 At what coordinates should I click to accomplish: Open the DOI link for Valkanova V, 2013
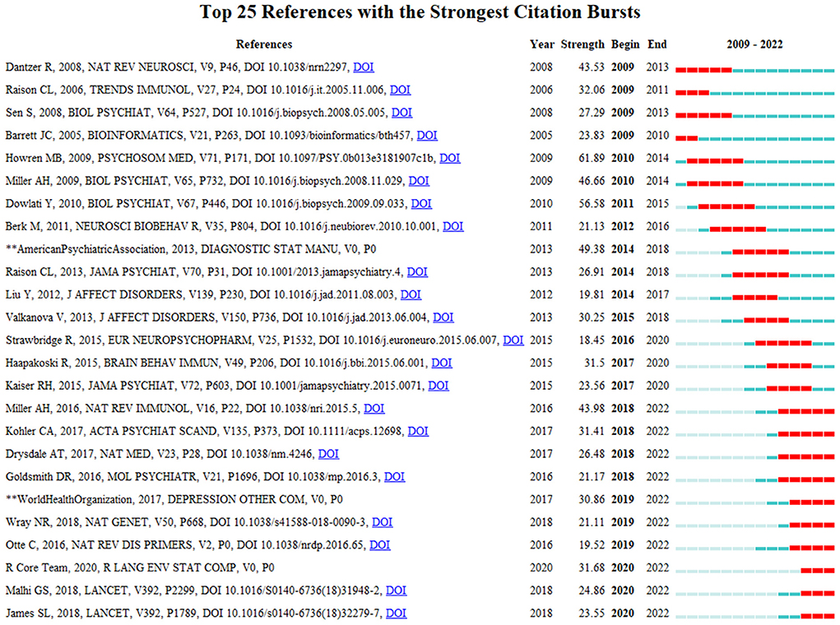tap(443, 317)
